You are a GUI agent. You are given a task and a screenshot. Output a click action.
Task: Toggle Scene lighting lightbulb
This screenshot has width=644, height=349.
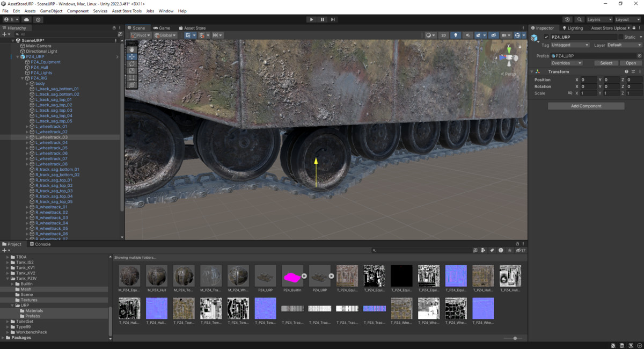pyautogui.click(x=456, y=35)
